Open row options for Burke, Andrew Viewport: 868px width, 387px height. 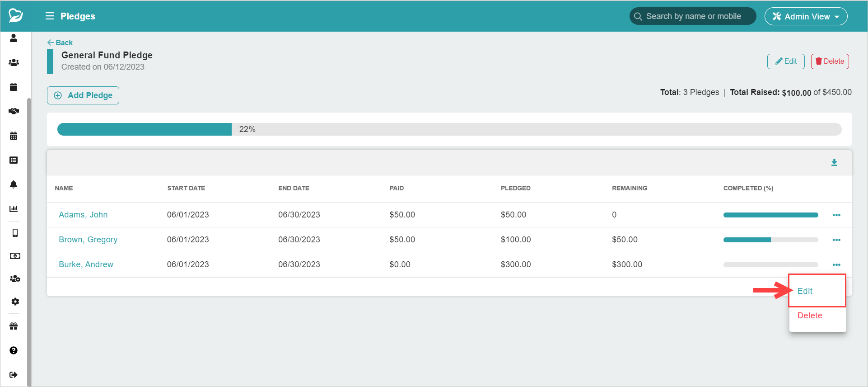tap(836, 264)
